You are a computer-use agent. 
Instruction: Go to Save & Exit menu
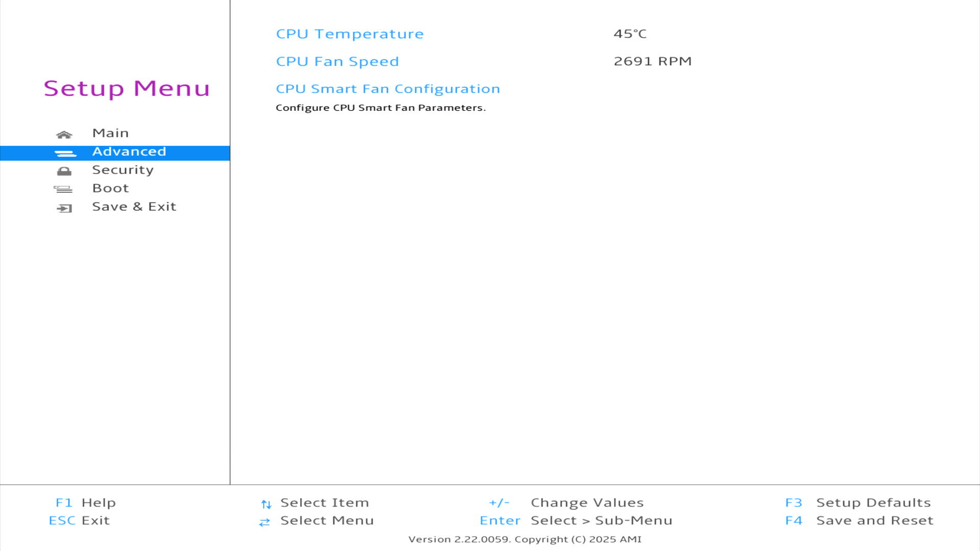[x=134, y=207]
